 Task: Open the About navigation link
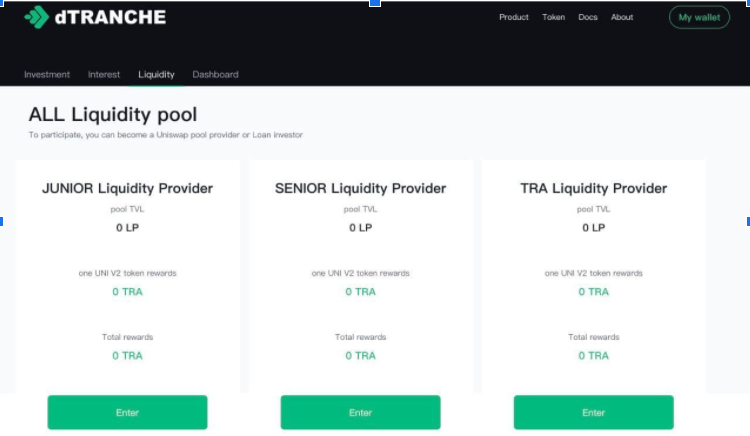pos(622,17)
